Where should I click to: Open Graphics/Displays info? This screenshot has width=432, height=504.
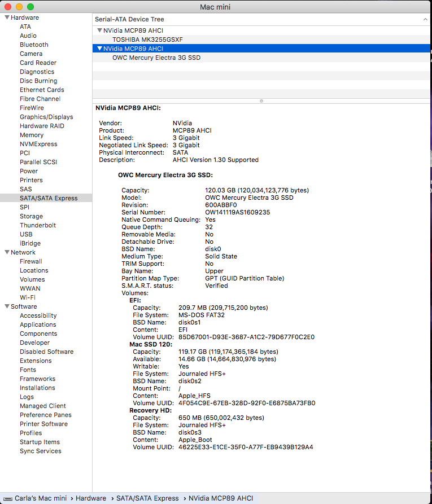[46, 117]
